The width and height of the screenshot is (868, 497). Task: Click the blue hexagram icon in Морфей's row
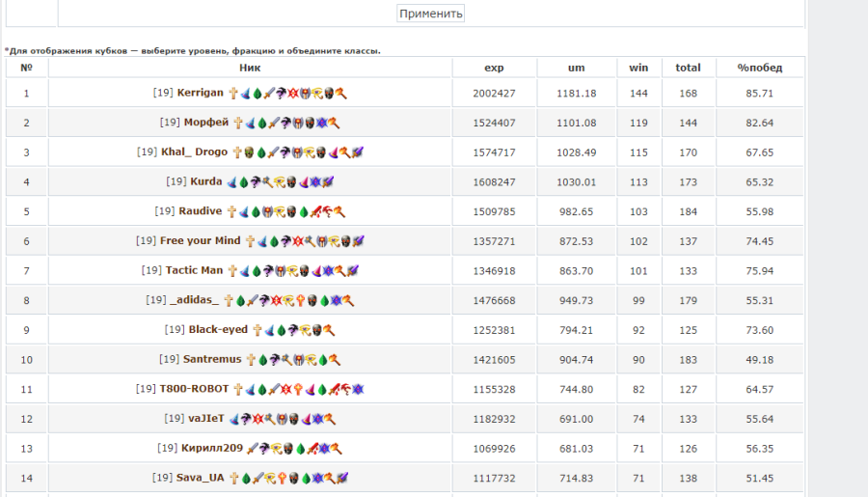(x=321, y=123)
